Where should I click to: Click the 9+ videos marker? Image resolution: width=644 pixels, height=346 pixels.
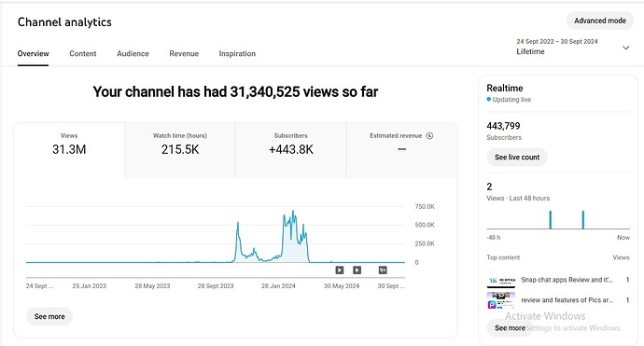pyautogui.click(x=383, y=270)
